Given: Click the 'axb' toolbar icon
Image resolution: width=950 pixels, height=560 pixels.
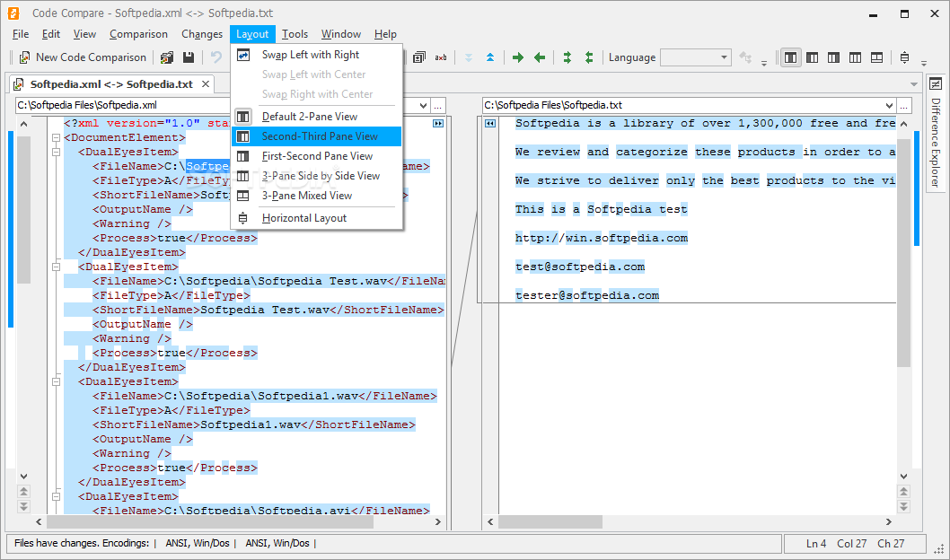Looking at the screenshot, I should (441, 57).
